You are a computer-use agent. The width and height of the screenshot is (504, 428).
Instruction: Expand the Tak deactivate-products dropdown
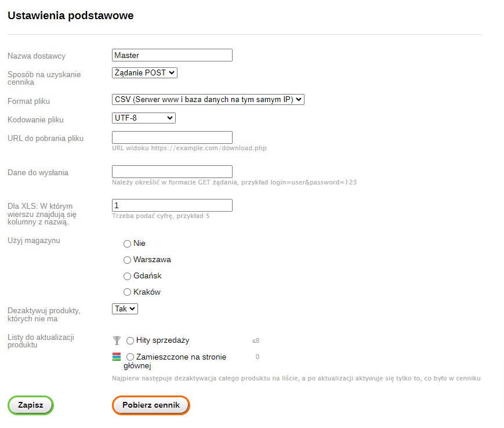(125, 309)
